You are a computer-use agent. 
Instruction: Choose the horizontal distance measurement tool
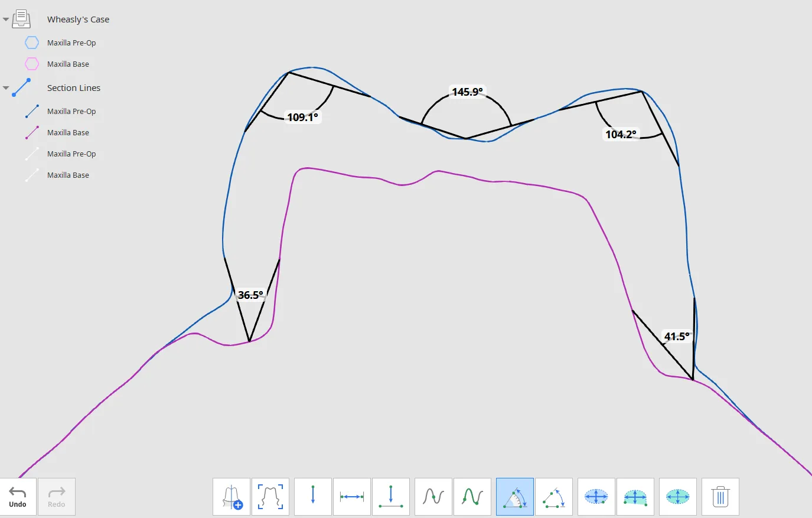tap(352, 497)
